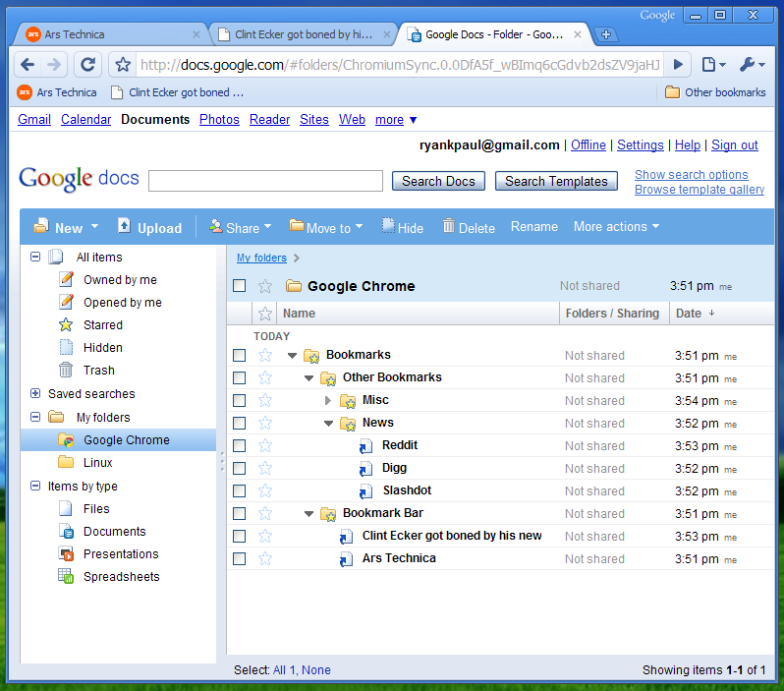This screenshot has width=784, height=691.
Task: Star the Ars Technica document row
Action: pyautogui.click(x=265, y=559)
